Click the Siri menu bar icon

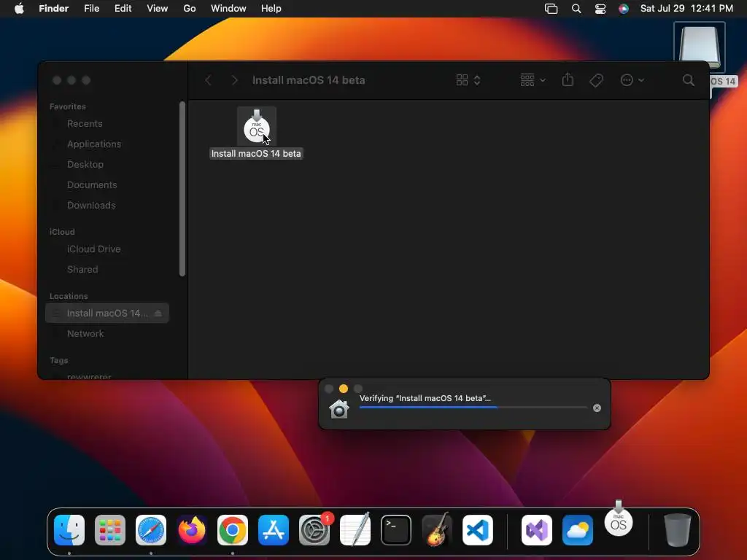coord(624,9)
